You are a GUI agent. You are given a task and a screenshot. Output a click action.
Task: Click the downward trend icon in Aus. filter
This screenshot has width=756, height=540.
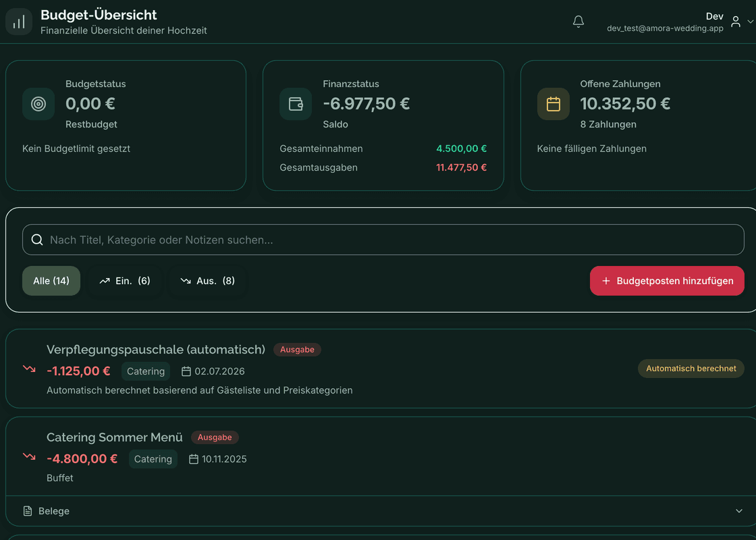coord(186,281)
